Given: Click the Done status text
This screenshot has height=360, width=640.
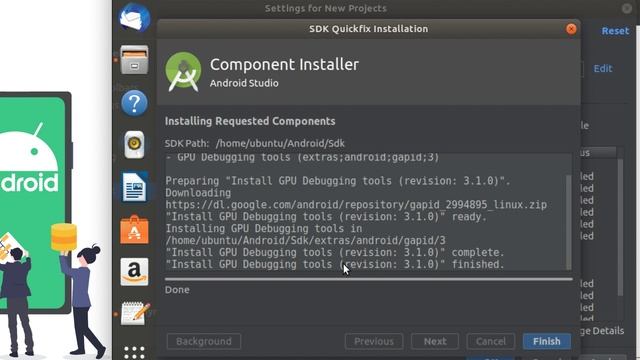Looking at the screenshot, I should point(177,290).
